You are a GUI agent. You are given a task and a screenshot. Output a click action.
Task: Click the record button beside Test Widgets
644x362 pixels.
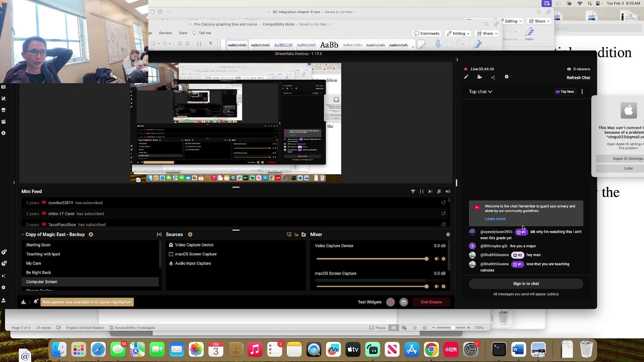pos(390,302)
